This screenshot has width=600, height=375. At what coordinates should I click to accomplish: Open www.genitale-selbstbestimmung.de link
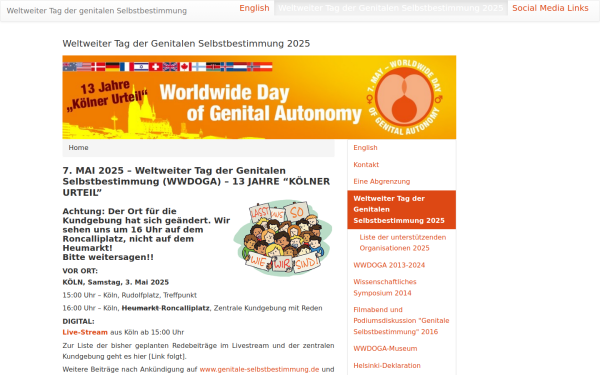point(259,369)
